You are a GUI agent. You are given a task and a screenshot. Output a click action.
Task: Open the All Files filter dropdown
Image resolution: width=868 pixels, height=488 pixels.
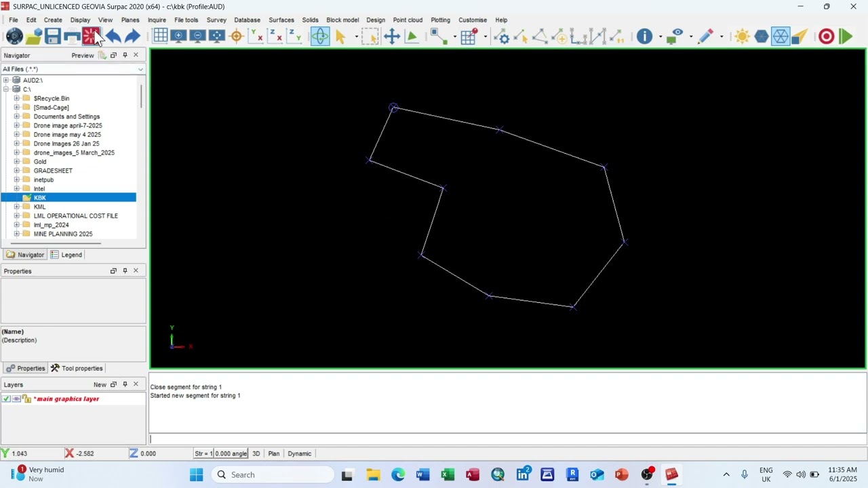pos(140,69)
